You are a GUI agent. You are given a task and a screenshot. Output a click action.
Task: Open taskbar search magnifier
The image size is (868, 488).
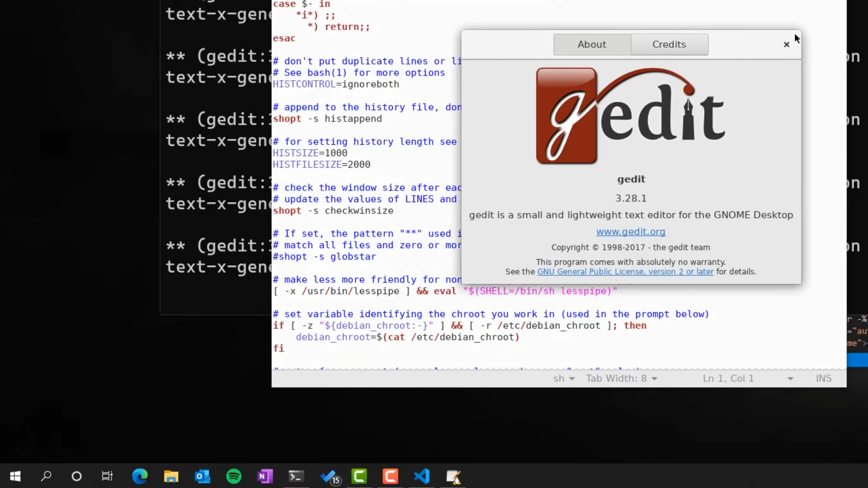[46, 476]
